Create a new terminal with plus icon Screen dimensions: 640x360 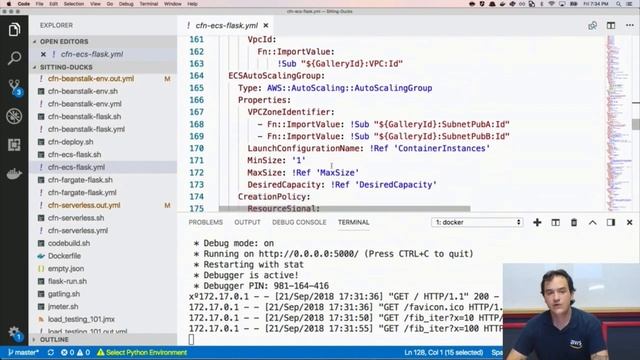537,222
